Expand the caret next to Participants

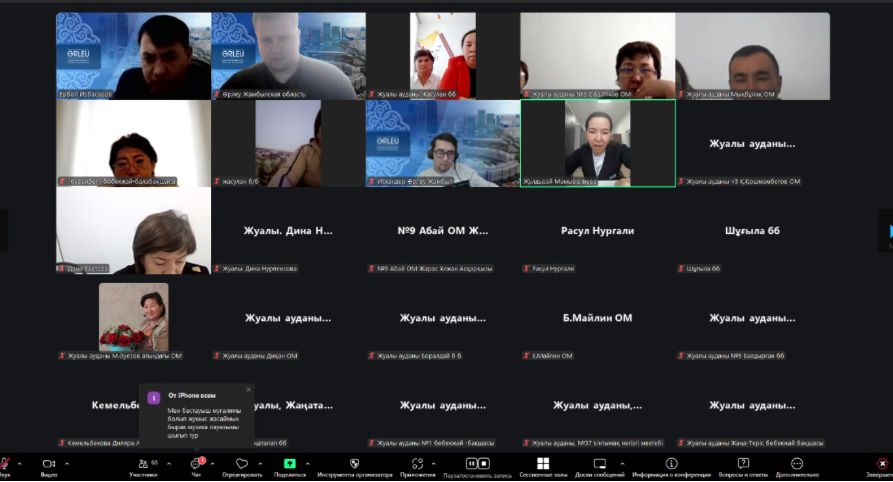(x=166, y=464)
